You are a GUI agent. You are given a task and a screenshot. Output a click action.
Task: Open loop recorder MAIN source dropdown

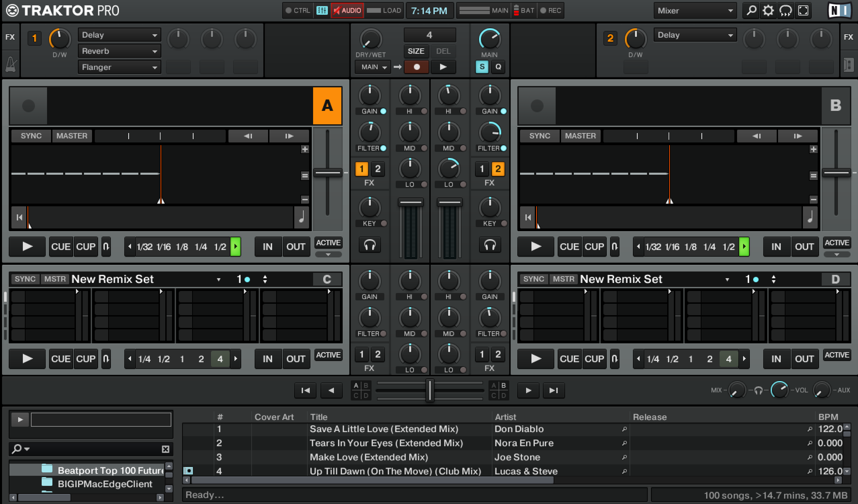click(x=374, y=67)
